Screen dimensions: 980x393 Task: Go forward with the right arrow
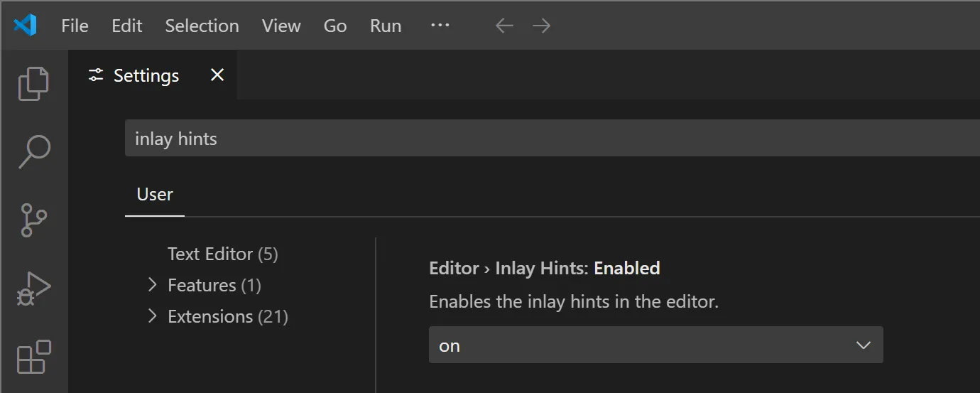542,26
